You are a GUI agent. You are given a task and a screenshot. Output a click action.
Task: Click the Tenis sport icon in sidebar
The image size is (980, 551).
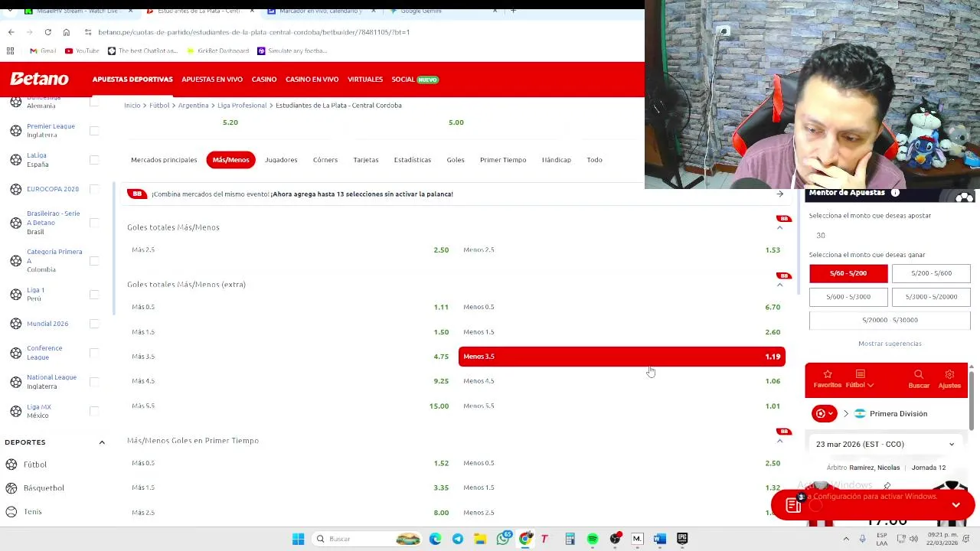(x=11, y=512)
